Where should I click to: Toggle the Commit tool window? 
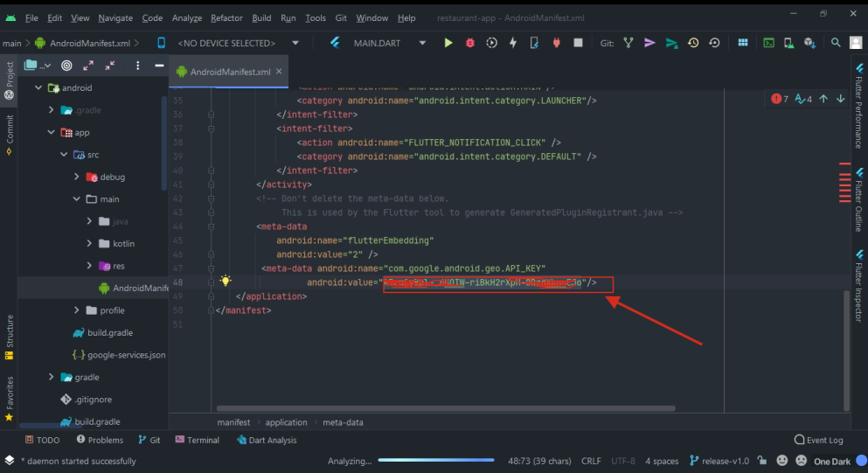[x=10, y=135]
